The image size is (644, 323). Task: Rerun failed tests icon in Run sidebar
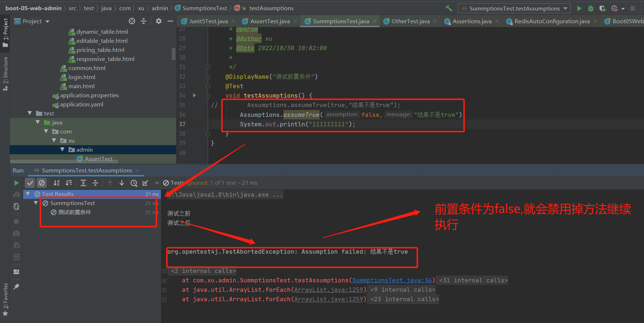[x=16, y=195]
